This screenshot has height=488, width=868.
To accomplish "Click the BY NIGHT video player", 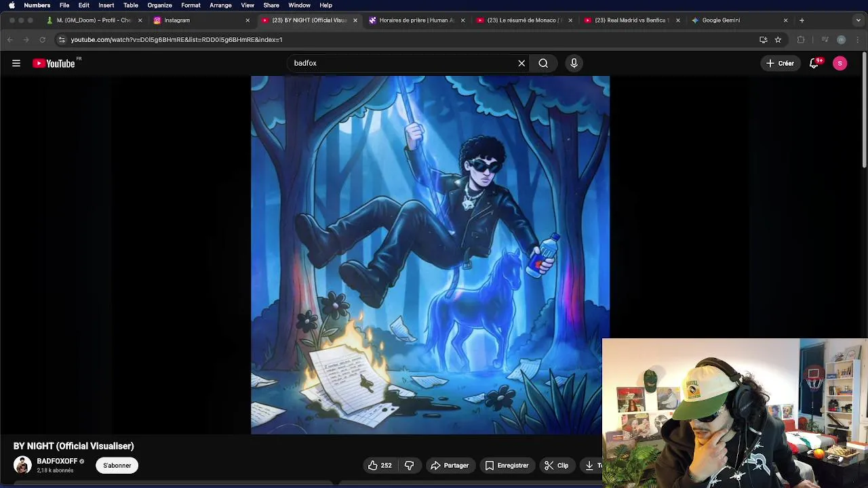I will [x=430, y=254].
